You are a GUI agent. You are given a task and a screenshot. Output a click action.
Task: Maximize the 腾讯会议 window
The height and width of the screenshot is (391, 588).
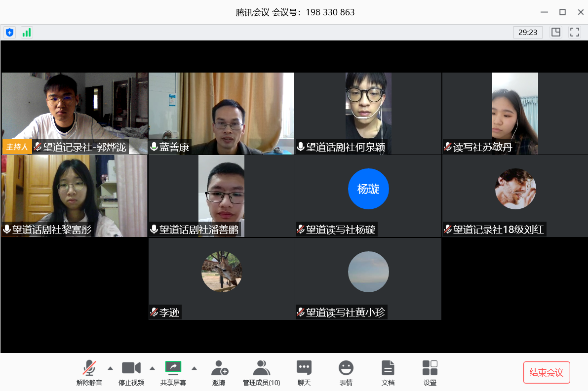coord(562,12)
